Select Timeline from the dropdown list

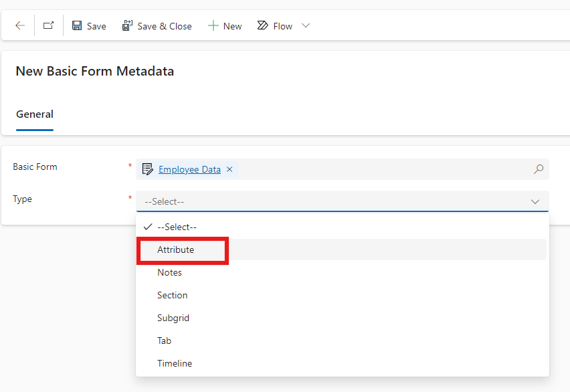[175, 363]
